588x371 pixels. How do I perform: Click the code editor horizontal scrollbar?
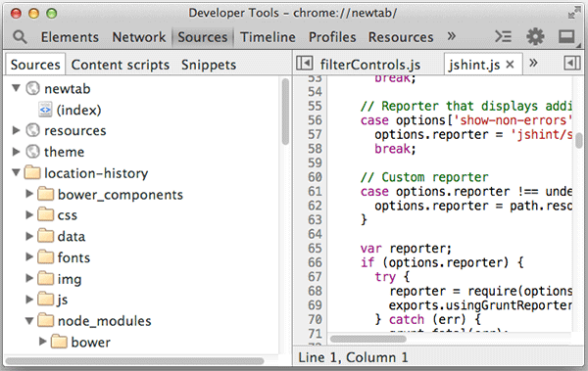[x=367, y=339]
